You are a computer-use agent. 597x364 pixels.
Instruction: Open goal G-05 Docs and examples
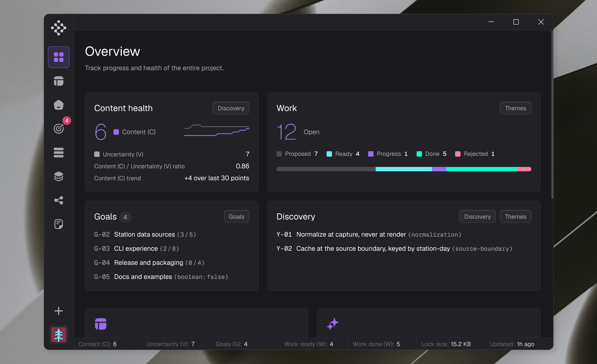point(161,277)
